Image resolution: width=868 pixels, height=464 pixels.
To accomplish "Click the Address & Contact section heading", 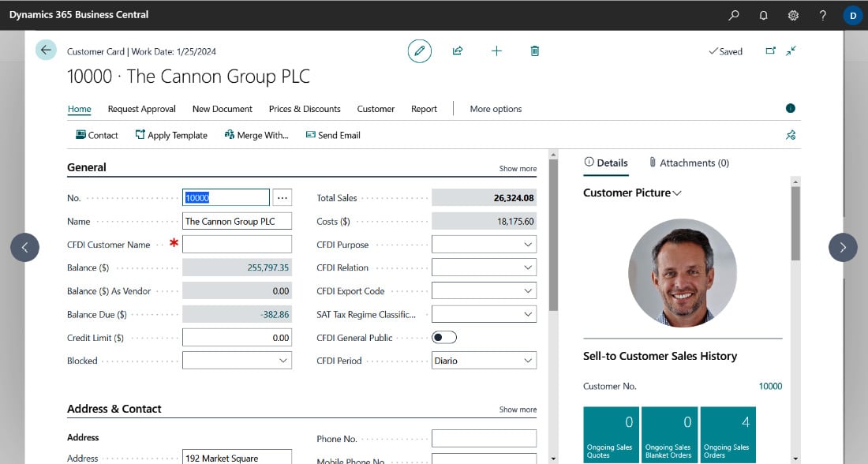I will (x=114, y=409).
